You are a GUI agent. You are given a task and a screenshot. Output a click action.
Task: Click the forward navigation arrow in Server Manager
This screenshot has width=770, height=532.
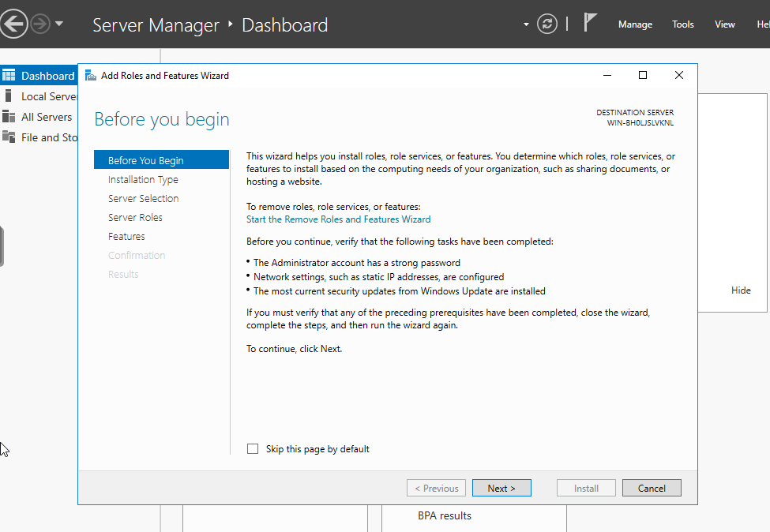[40, 24]
